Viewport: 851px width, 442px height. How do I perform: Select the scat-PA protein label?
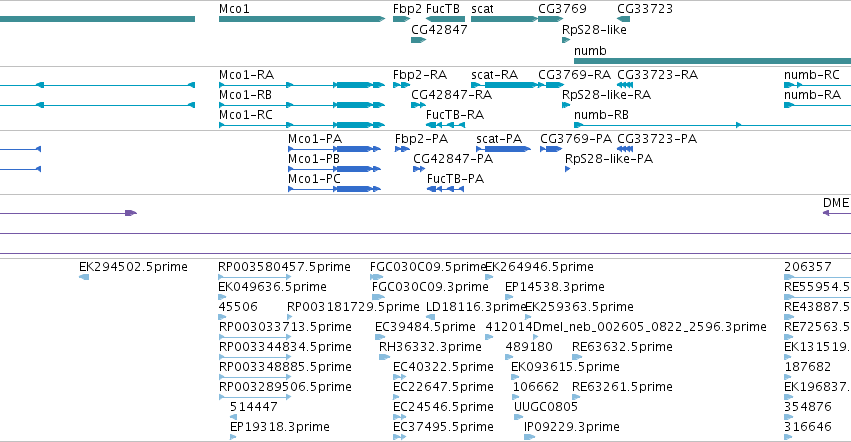coord(499,138)
